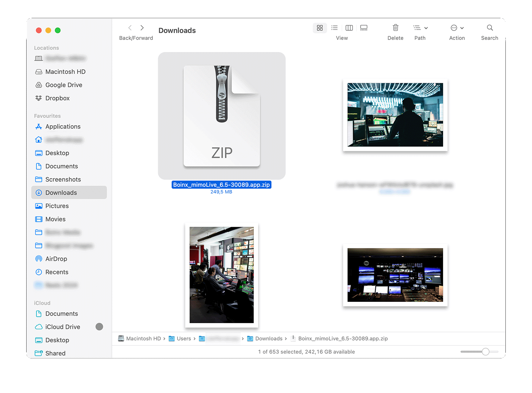Click the icon size slider
This screenshot has width=532, height=393.
coord(486,352)
